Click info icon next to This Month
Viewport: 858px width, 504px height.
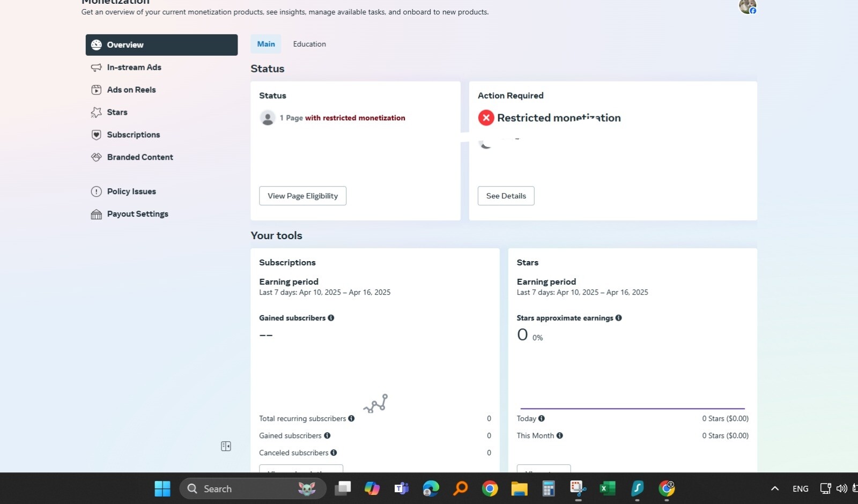coord(559,436)
